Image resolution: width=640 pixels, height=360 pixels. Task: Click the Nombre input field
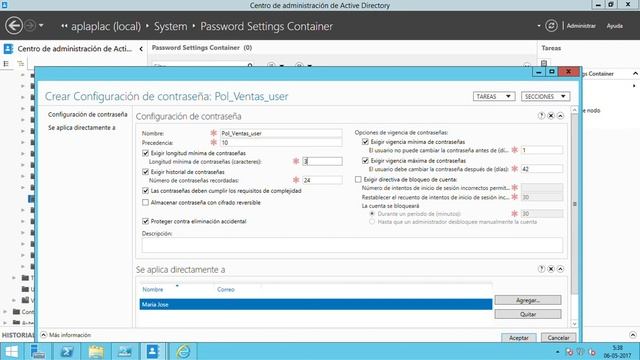281,133
